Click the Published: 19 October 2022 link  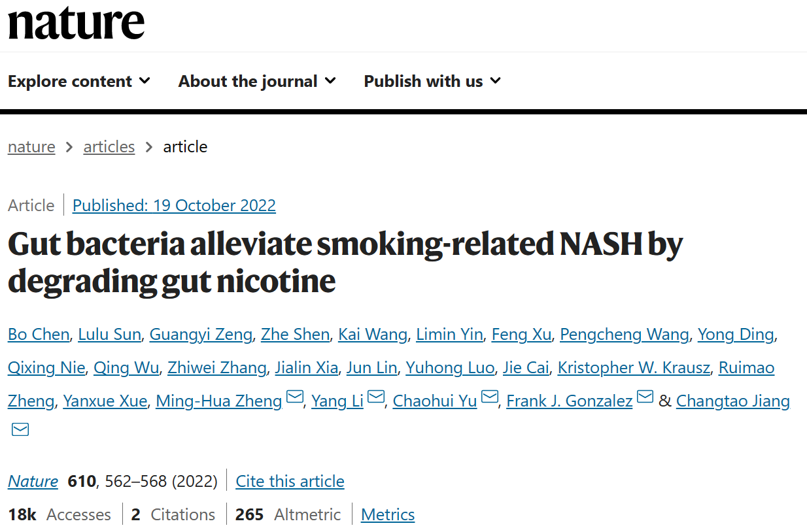coord(174,205)
